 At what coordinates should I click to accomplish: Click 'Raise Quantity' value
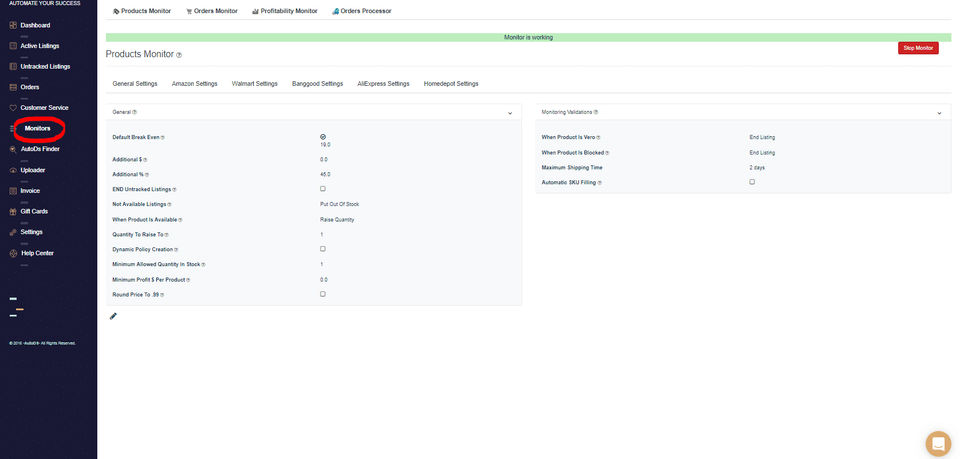coord(337,220)
